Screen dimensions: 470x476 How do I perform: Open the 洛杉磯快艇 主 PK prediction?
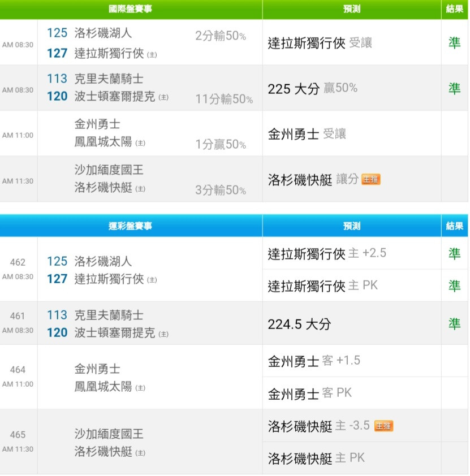pyautogui.click(x=316, y=458)
